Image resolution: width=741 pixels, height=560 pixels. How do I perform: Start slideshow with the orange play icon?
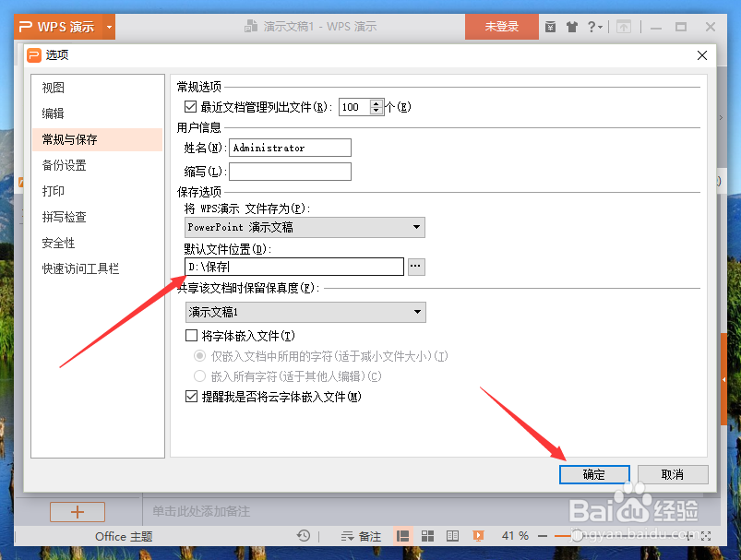478,536
